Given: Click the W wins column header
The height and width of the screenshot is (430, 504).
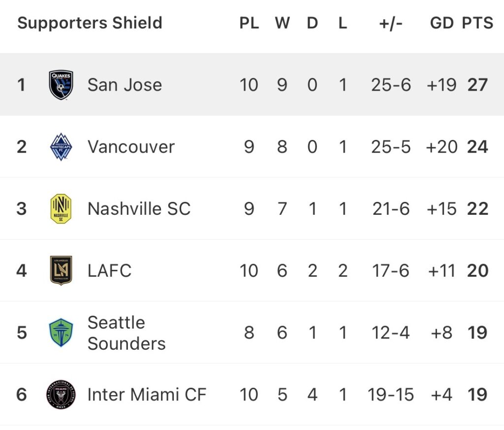Looking at the screenshot, I should tap(282, 23).
